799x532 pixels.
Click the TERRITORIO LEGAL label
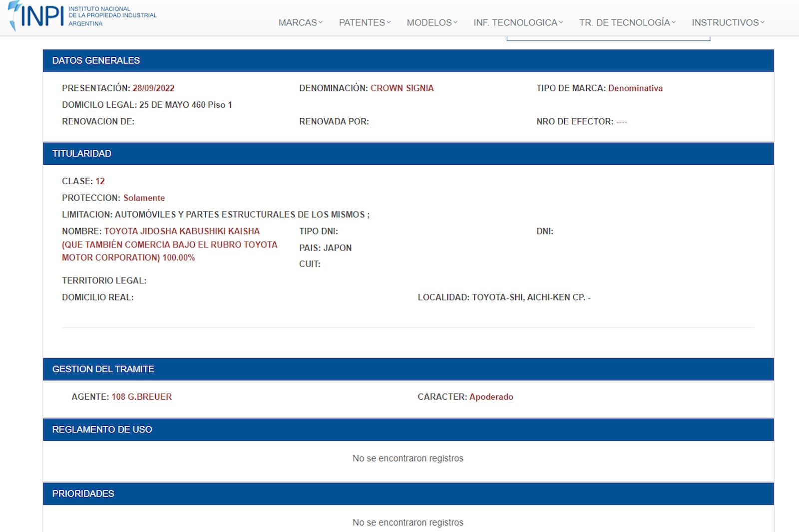(104, 280)
